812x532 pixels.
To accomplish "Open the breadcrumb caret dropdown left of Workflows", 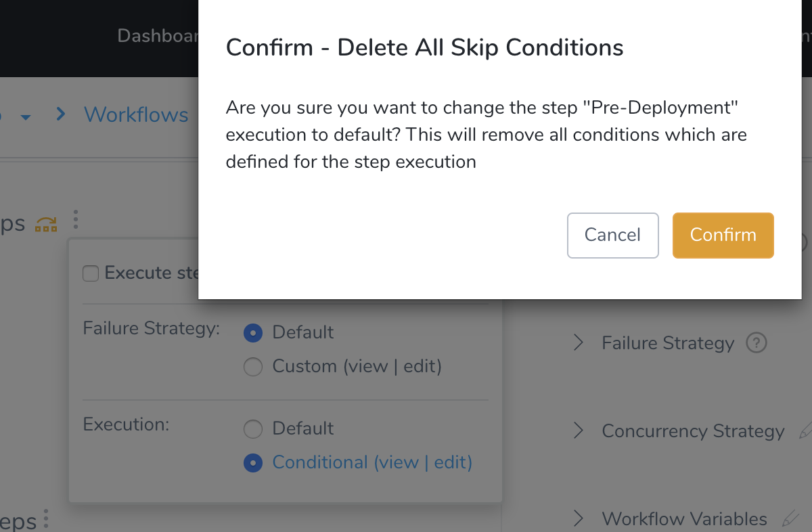I will click(26, 117).
